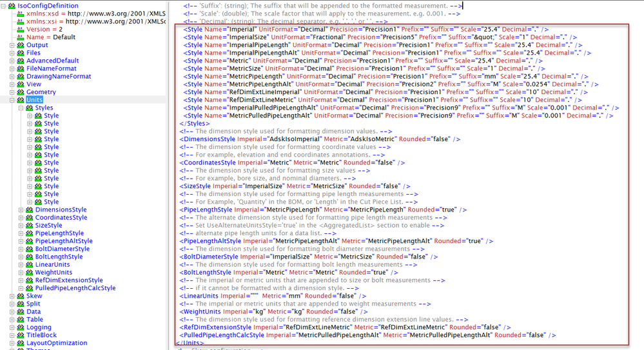Click the BoltDiameterStyle XML element line
Screen dimensions: 644x350
coord(308,257)
